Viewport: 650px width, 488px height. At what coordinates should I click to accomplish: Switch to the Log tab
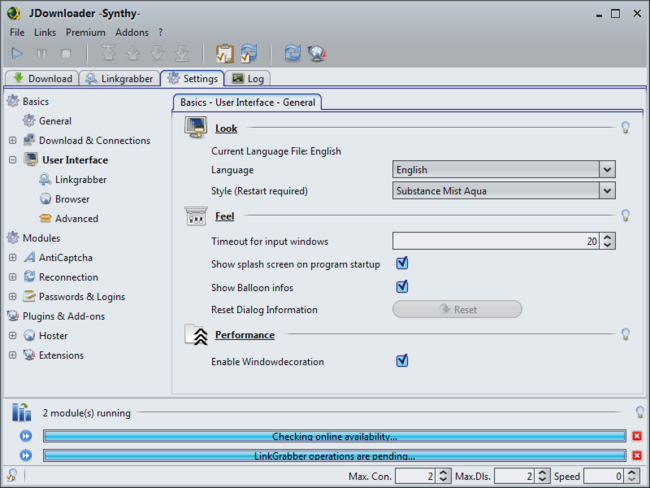pyautogui.click(x=248, y=78)
